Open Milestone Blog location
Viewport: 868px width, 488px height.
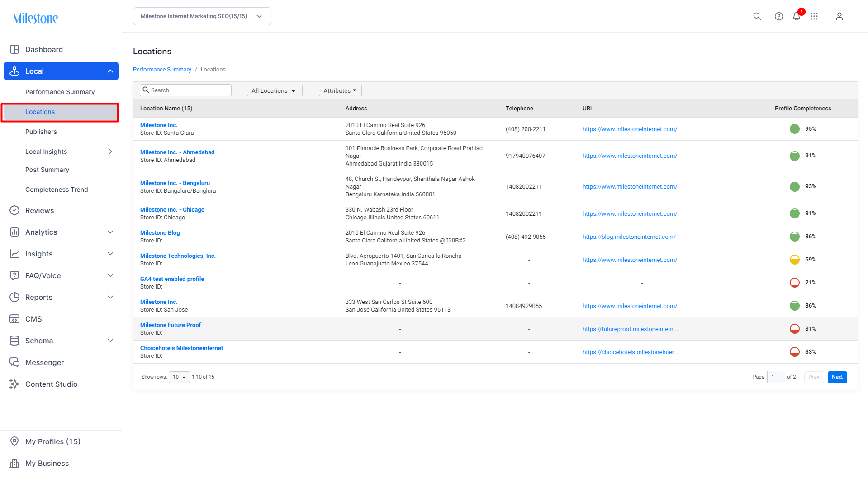point(160,233)
